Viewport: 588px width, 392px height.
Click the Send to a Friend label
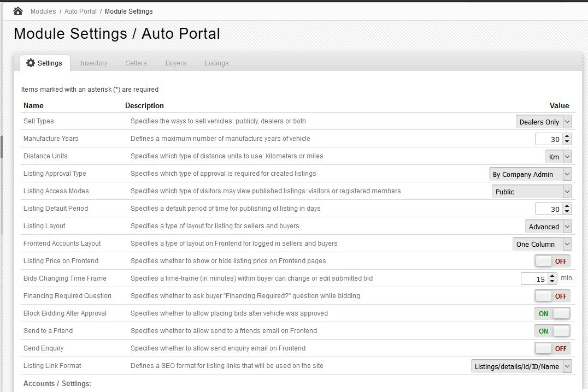pyautogui.click(x=48, y=331)
